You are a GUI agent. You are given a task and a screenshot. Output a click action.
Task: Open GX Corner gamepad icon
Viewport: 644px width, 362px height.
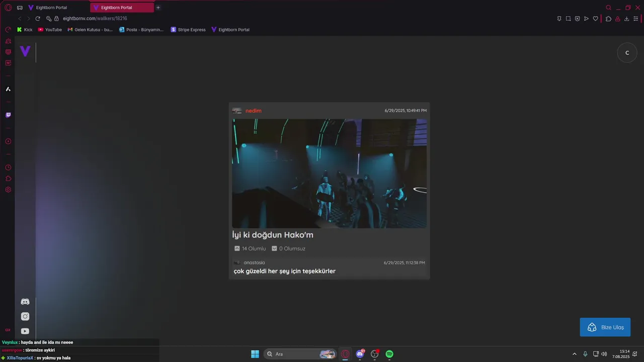click(x=20, y=8)
